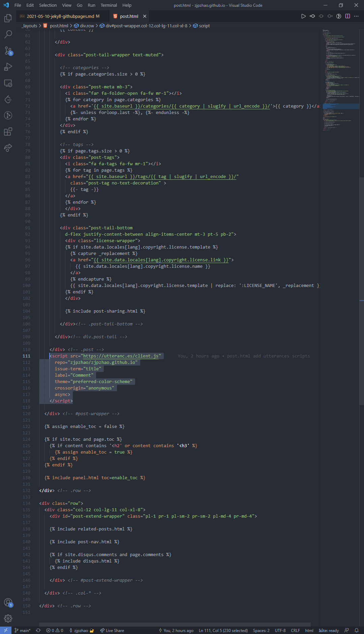Click the 'include disqus.html' line
Screen dimensions: 364x634
[87, 561]
